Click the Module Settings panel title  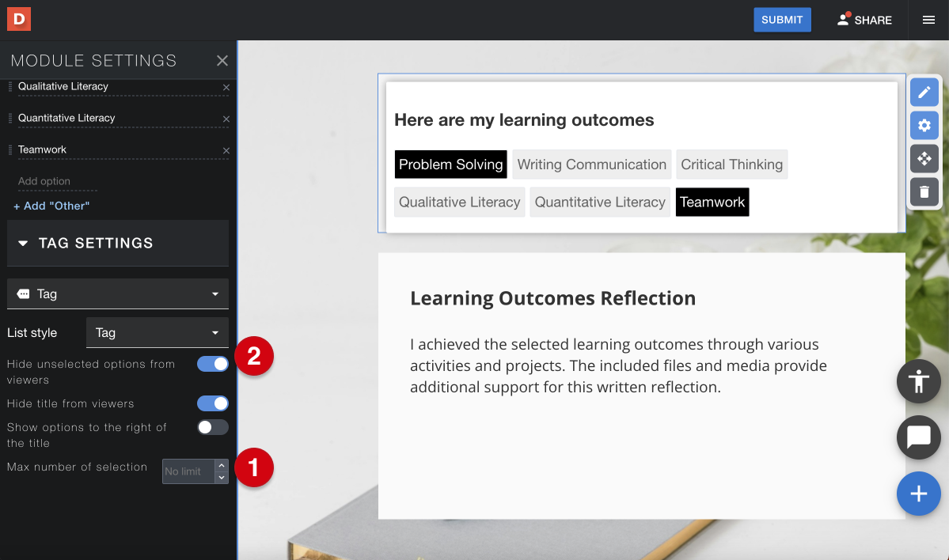94,60
